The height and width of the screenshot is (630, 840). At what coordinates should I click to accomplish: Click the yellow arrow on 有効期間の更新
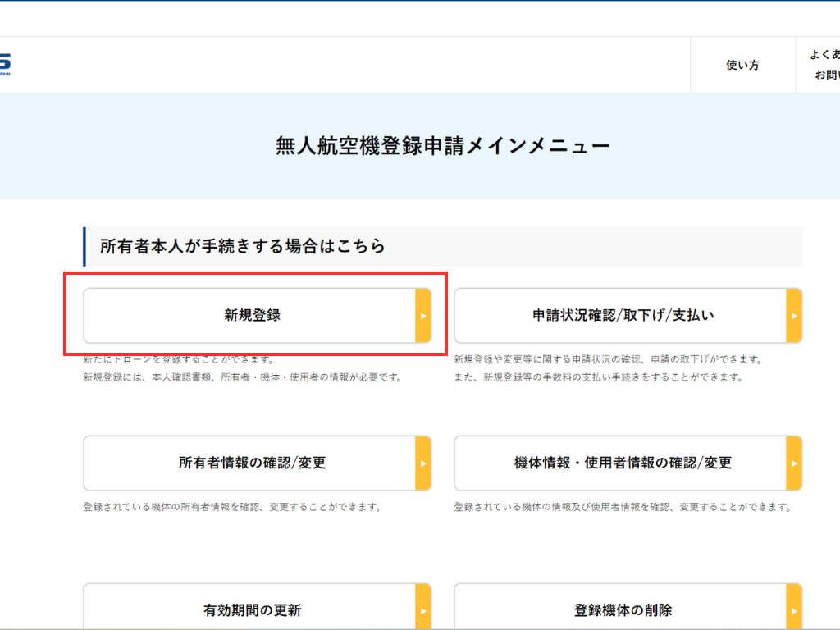(x=423, y=609)
